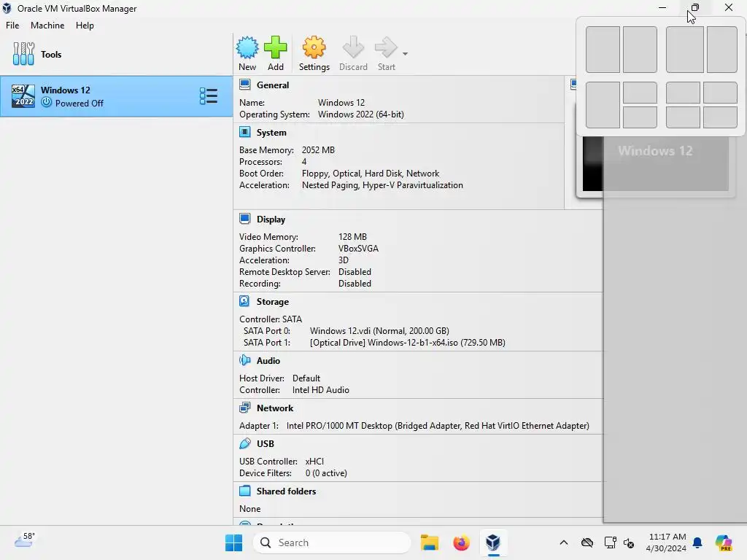Click the Storage section disk icon
The width and height of the screenshot is (747, 560).
click(x=244, y=301)
